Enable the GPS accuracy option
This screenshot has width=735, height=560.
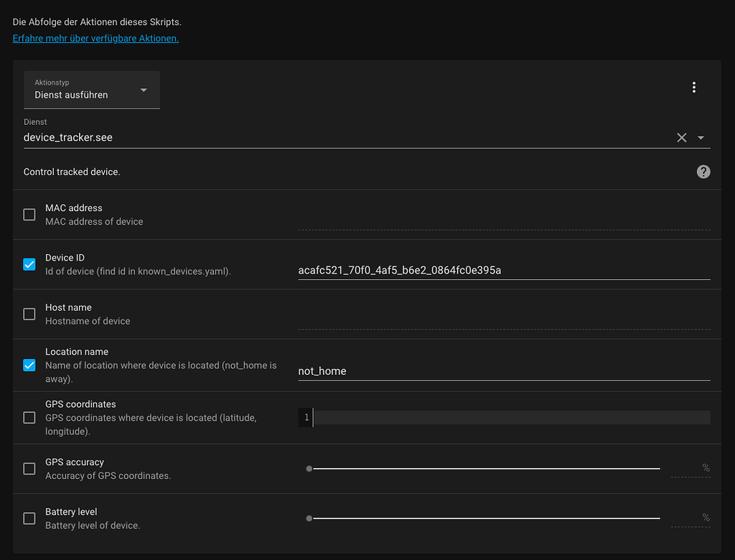tap(29, 468)
